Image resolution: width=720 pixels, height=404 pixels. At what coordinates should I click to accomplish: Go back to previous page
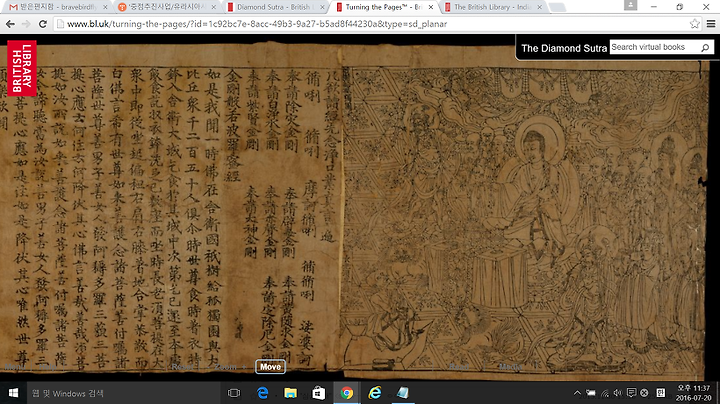pos(10,24)
